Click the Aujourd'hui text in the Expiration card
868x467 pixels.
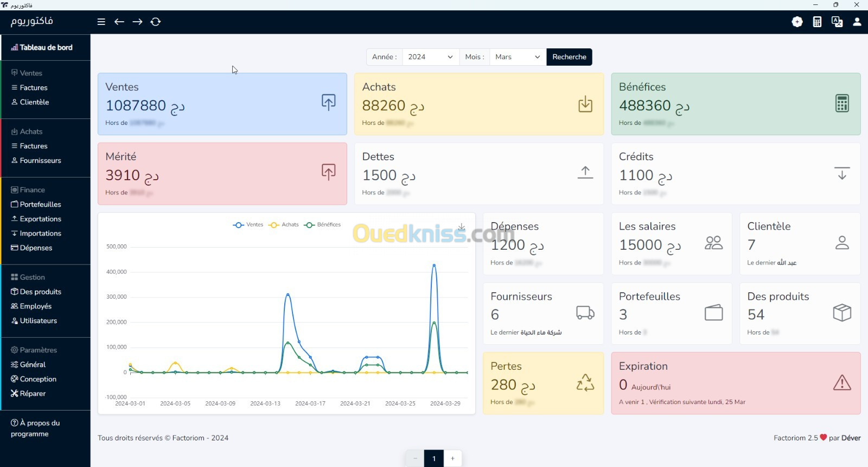click(651, 388)
